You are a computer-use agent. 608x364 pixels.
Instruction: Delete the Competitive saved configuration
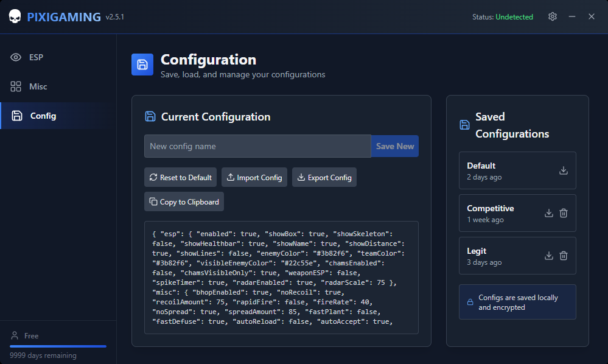coord(564,213)
